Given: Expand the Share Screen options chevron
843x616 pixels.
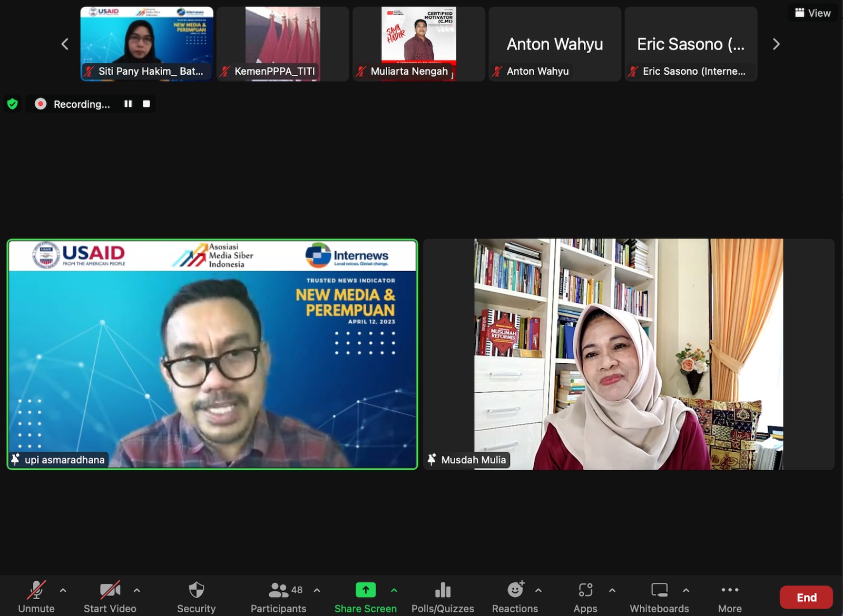Looking at the screenshot, I should point(394,590).
